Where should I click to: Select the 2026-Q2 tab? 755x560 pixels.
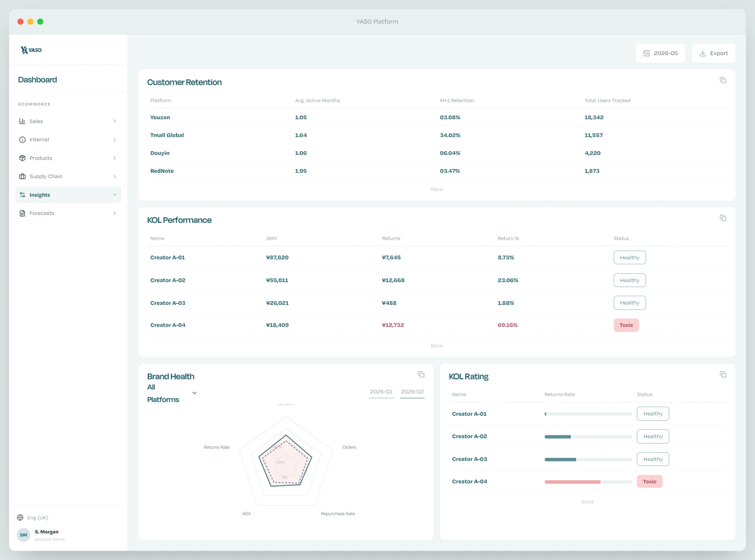(412, 392)
